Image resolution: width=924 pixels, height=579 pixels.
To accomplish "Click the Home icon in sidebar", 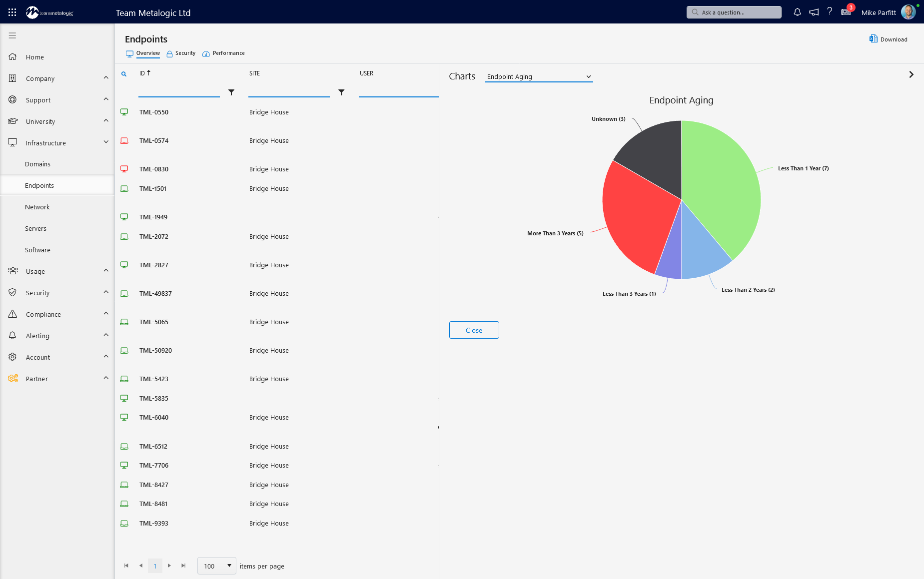I will pyautogui.click(x=12, y=57).
